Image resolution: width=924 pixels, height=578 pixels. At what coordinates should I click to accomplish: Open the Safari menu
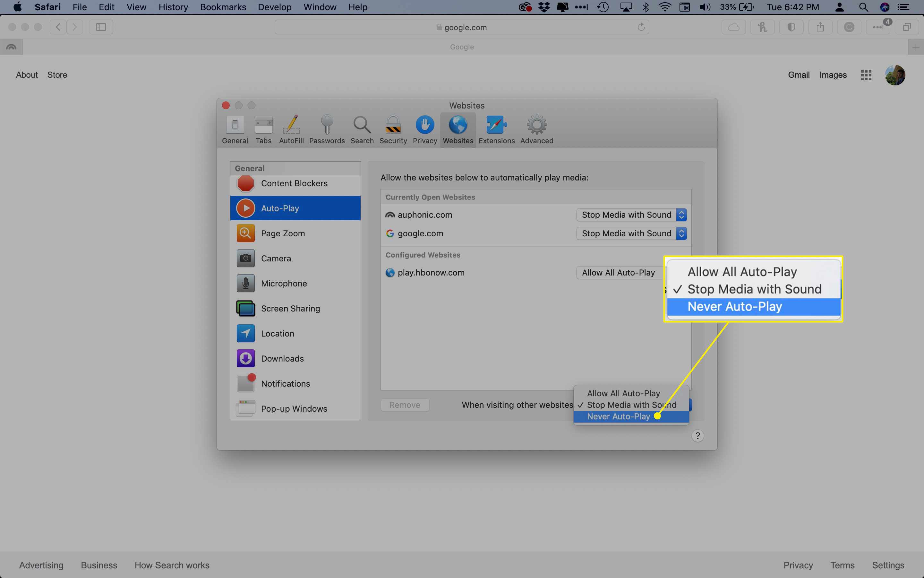[x=47, y=7]
